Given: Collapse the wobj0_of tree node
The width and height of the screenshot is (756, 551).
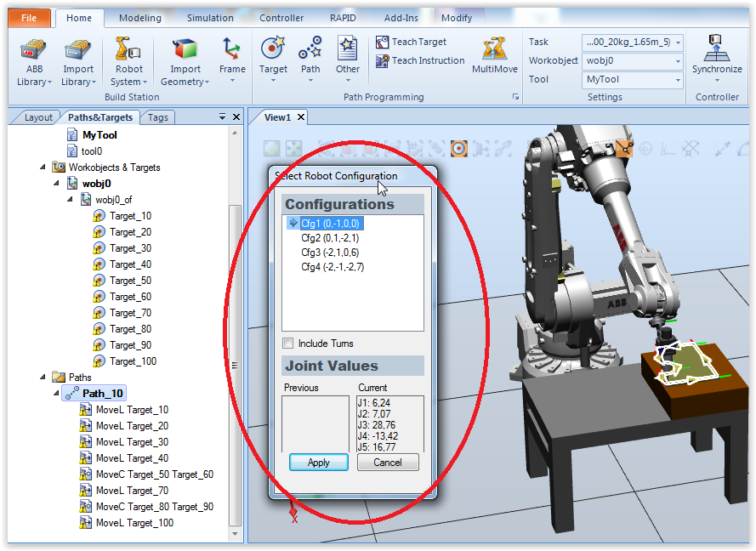Looking at the screenshot, I should (71, 199).
